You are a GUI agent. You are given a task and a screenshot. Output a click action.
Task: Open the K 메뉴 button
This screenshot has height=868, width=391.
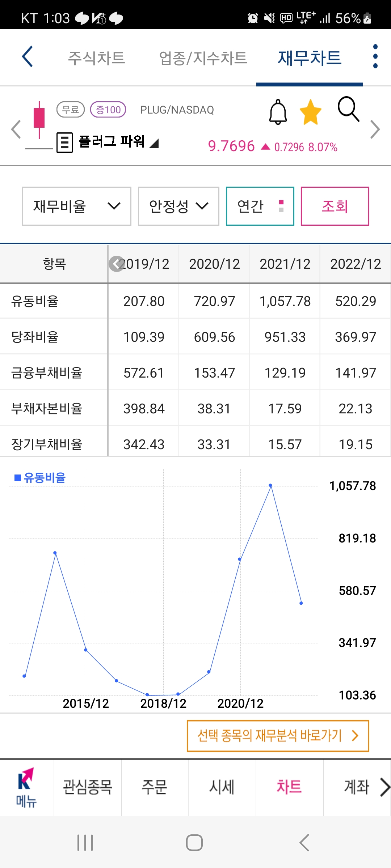tap(26, 787)
